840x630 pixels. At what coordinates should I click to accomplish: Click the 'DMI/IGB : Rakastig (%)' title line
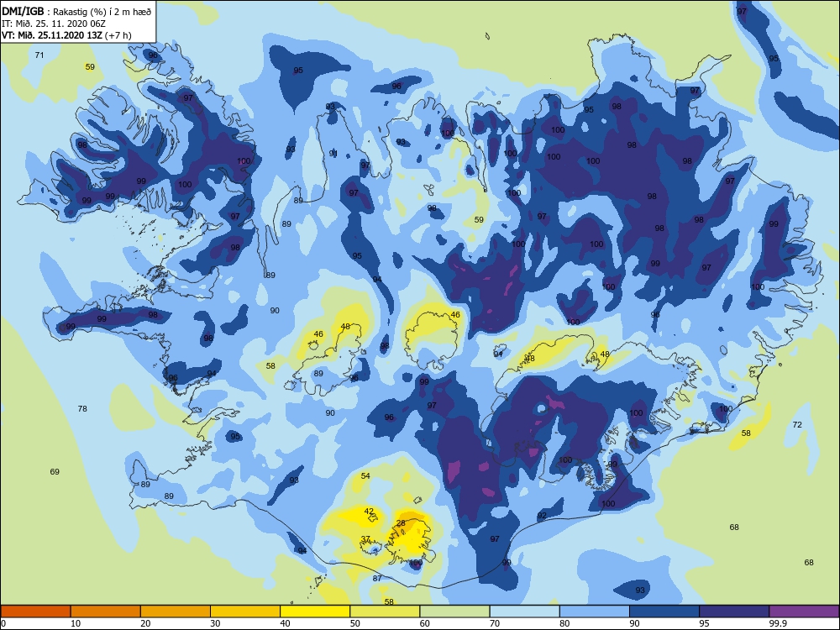point(77,11)
